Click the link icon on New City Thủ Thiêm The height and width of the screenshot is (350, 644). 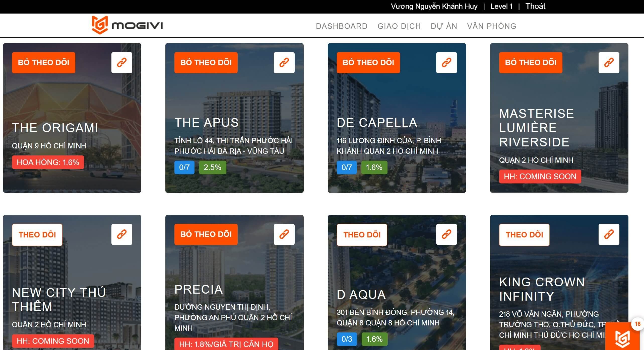pos(122,234)
